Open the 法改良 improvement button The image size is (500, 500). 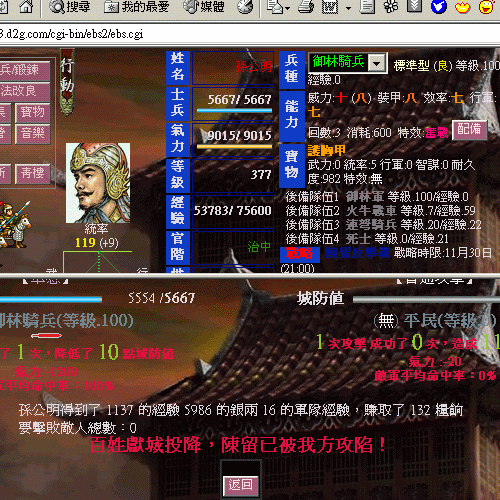click(x=24, y=91)
